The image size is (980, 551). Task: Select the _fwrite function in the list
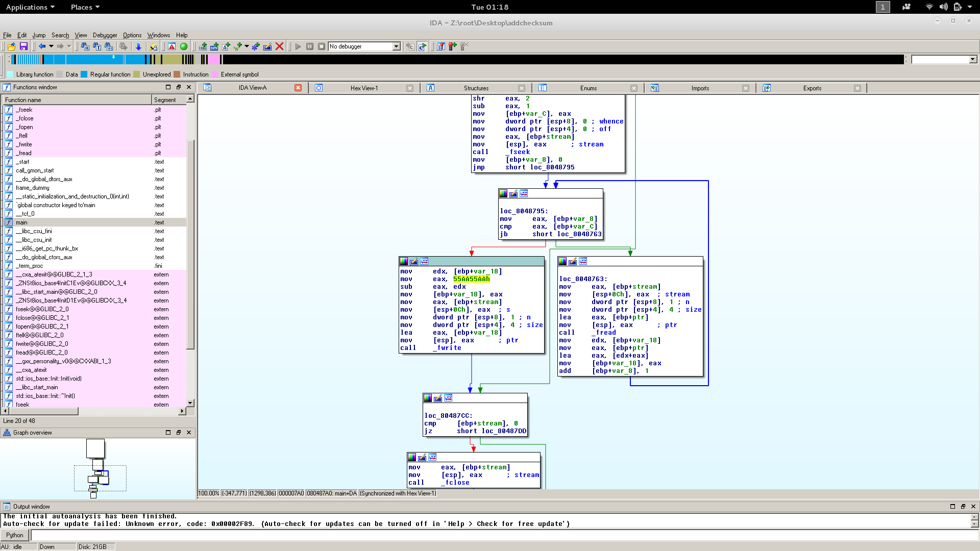[24, 144]
